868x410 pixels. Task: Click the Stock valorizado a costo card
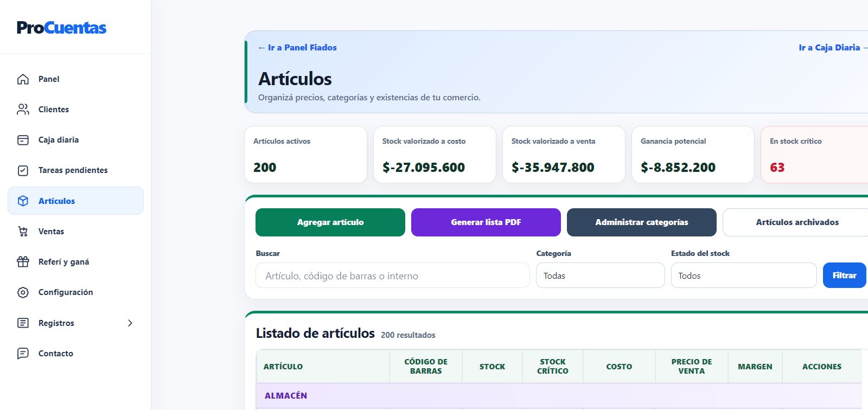point(435,155)
